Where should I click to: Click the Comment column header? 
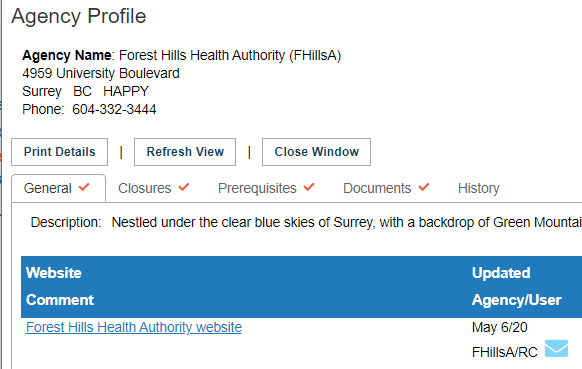tap(60, 300)
